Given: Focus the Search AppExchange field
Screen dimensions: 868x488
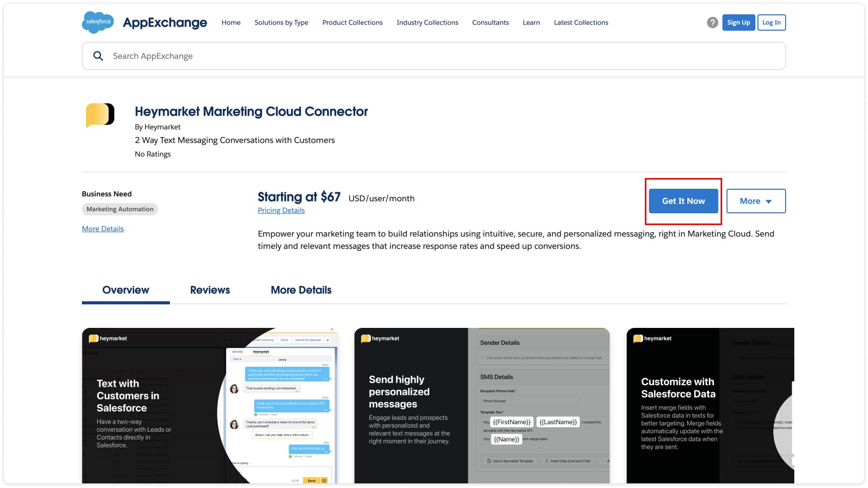Looking at the screenshot, I should pyautogui.click(x=434, y=56).
